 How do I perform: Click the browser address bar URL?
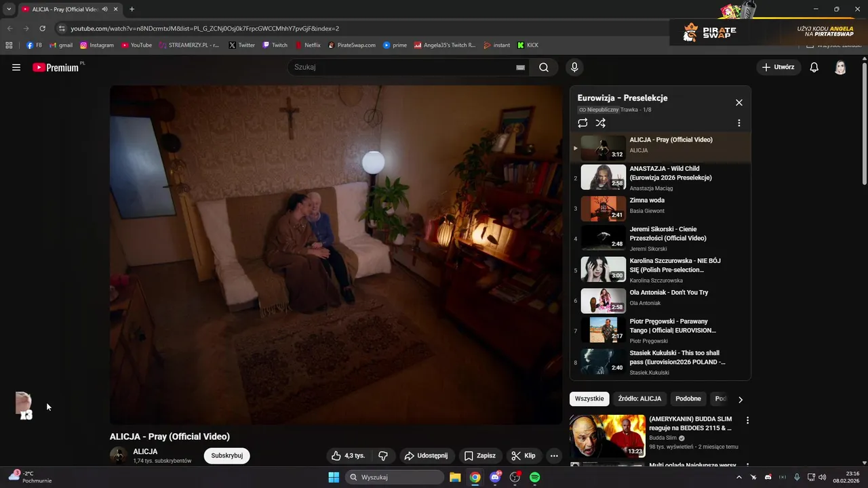click(x=205, y=28)
